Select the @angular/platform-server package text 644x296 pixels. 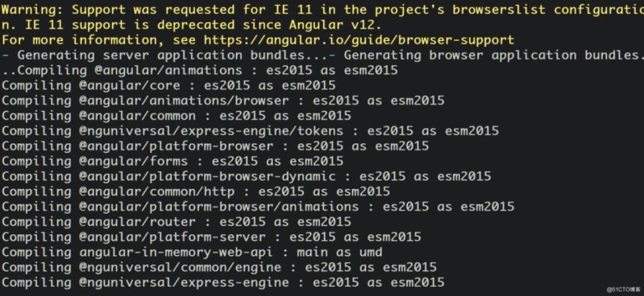point(173,238)
